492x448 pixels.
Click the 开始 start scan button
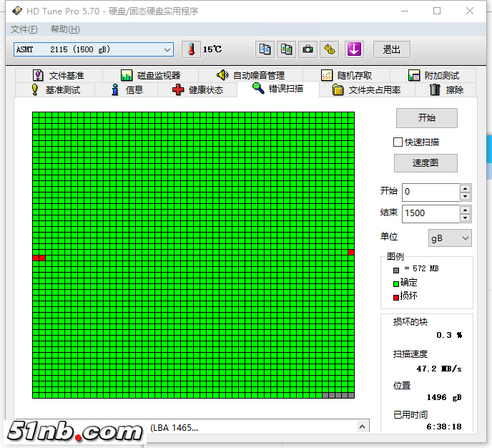[x=426, y=118]
